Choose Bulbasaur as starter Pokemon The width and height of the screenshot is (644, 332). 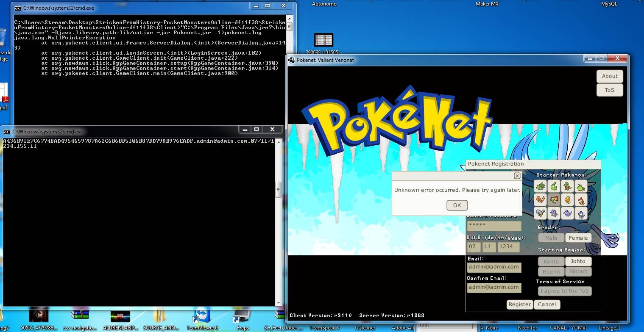coord(540,185)
